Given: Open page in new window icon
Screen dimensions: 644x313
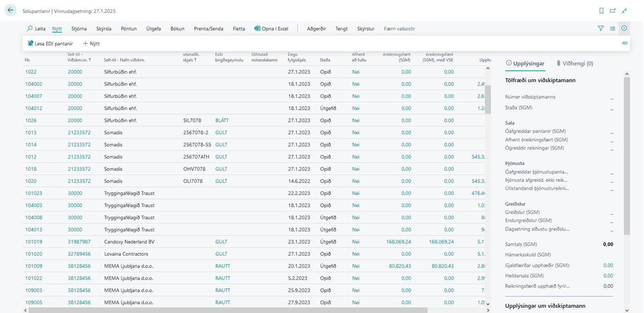Looking at the screenshot, I should pyautogui.click(x=613, y=11).
